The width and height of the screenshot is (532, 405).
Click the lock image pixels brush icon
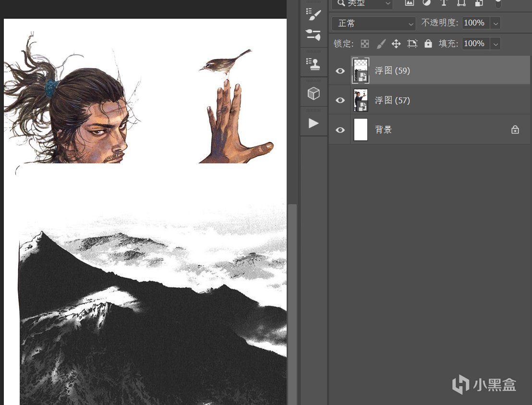pos(381,44)
